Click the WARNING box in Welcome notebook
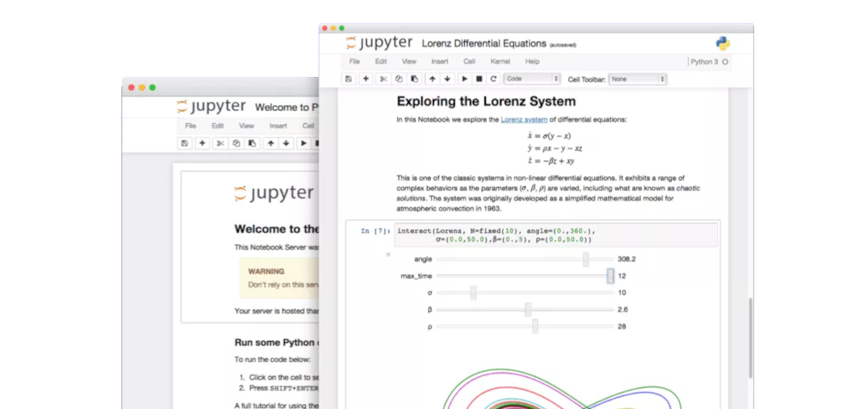This screenshot has height=409, width=868. [279, 278]
